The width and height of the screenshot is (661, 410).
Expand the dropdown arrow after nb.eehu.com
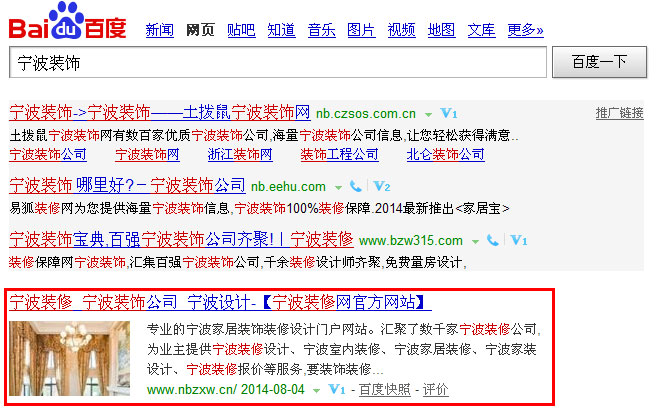point(338,188)
